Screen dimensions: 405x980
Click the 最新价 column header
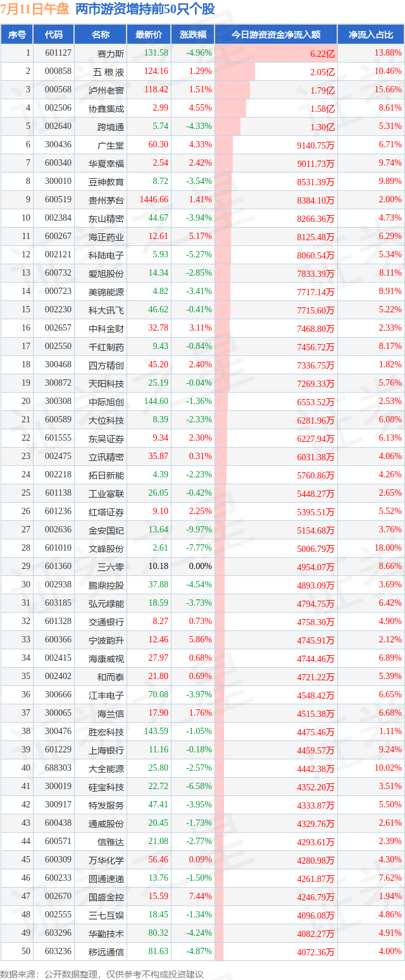(148, 35)
